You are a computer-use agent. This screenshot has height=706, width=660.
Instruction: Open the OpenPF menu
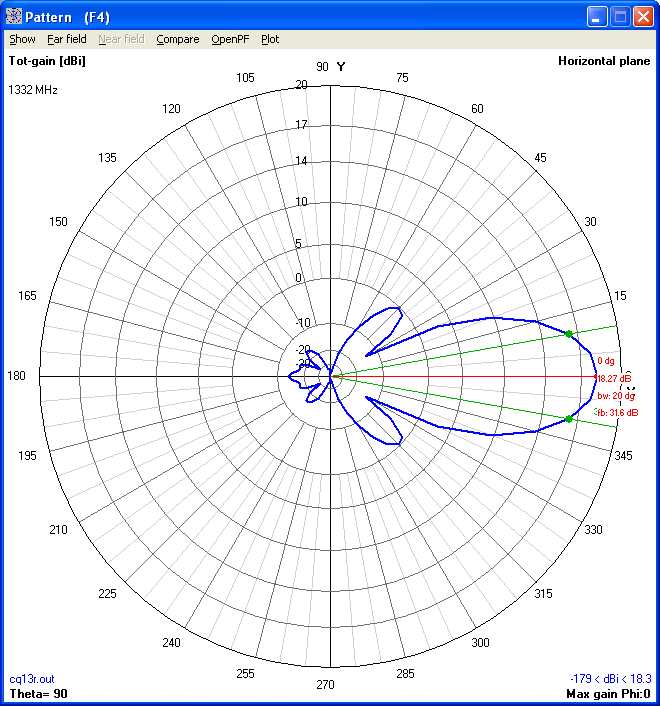pyautogui.click(x=230, y=39)
